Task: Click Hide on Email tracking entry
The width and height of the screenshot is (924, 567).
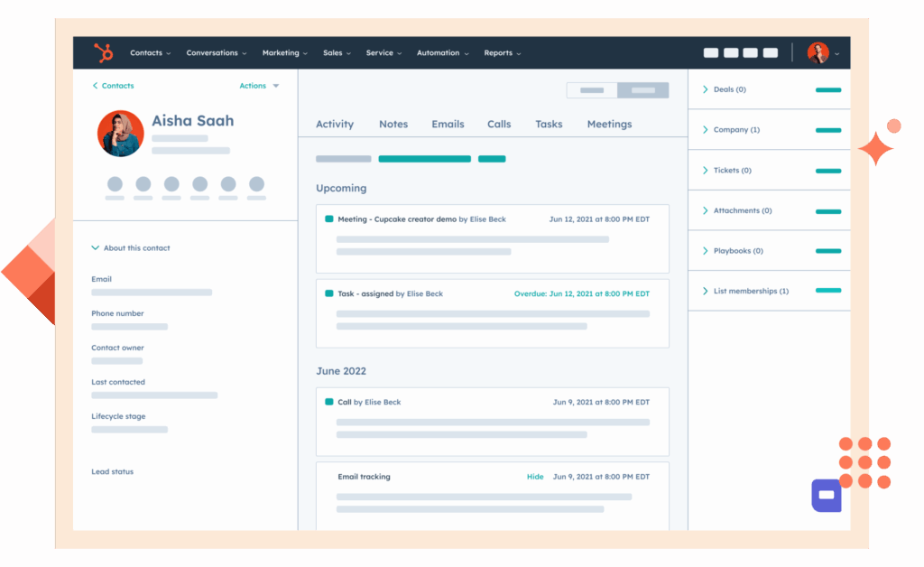Action: [535, 477]
